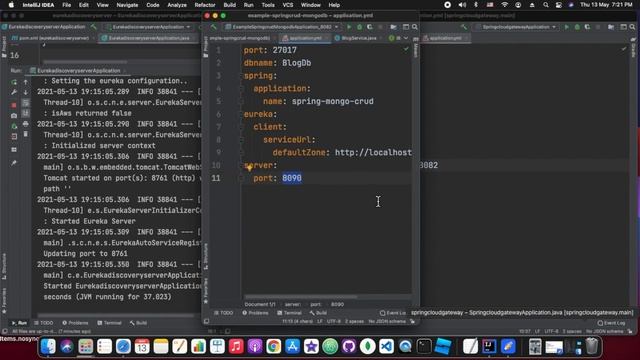Image resolution: width=640 pixels, height=360 pixels.
Task: Click the debug icon in gateway window toolbar
Action: pos(577,27)
